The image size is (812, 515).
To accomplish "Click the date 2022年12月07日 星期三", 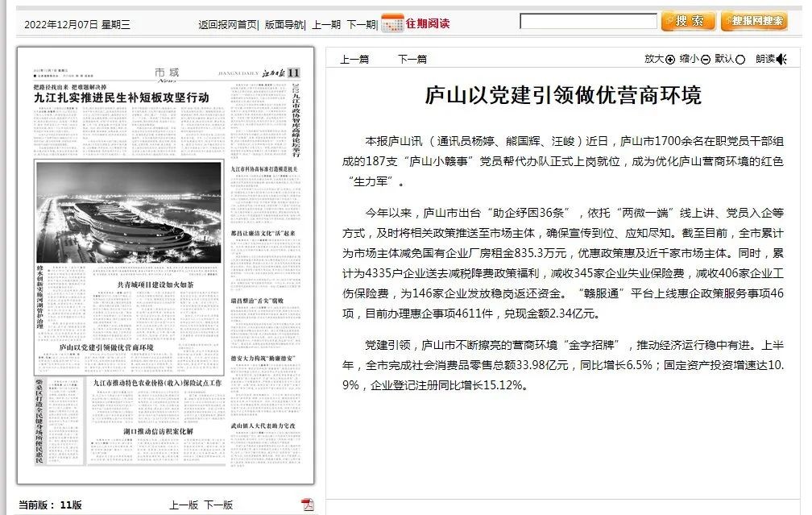I will point(77,24).
